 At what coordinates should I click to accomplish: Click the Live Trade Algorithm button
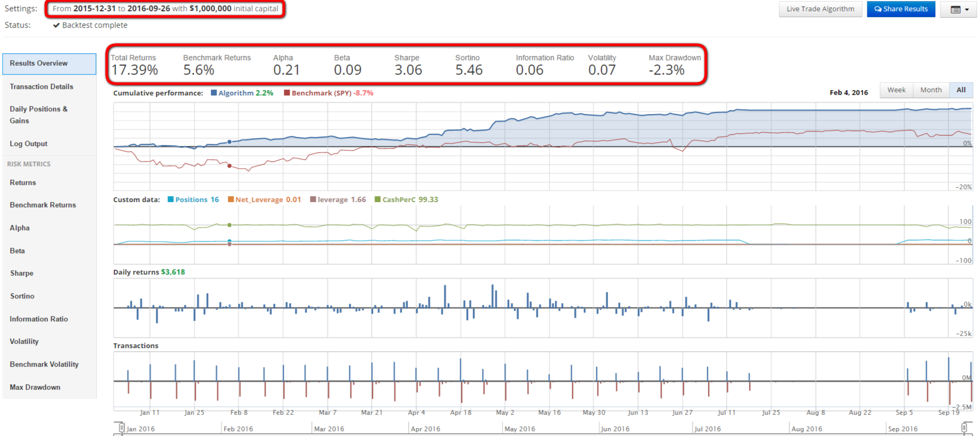click(820, 9)
